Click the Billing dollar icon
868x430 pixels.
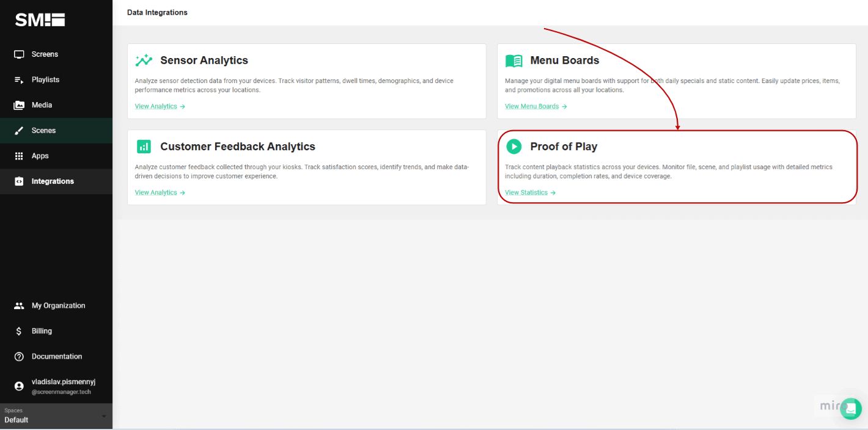(19, 331)
